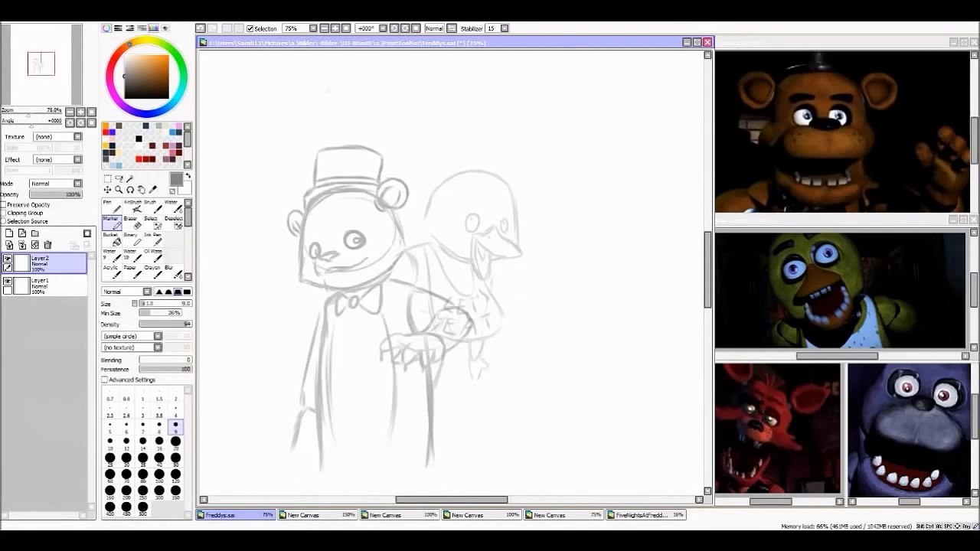The image size is (980, 551).
Task: Adjust the layer Opacity slider
Action: tap(56, 194)
